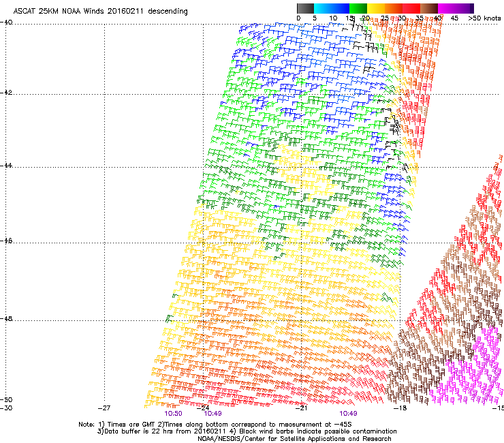Viewport: 504px width, 443px height.
Task: Click the '-50' latitude axis label
Action: (6, 399)
